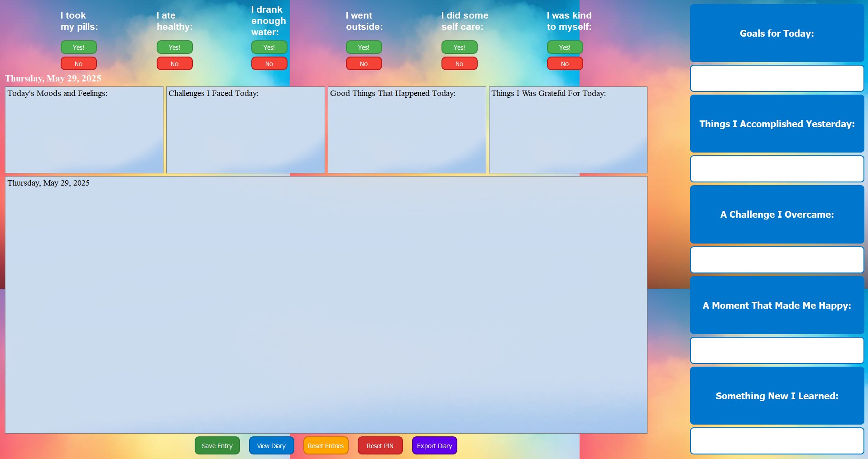Click the I took my pills label

[x=79, y=21]
